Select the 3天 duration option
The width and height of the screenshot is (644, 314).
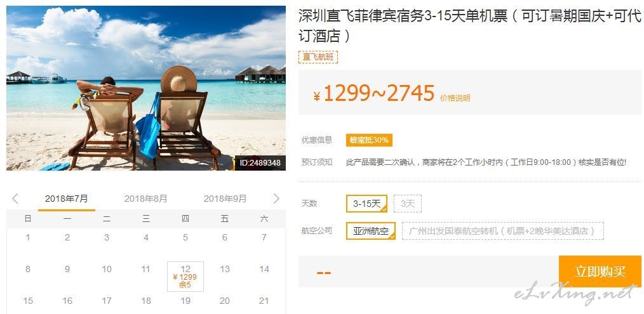[408, 204]
